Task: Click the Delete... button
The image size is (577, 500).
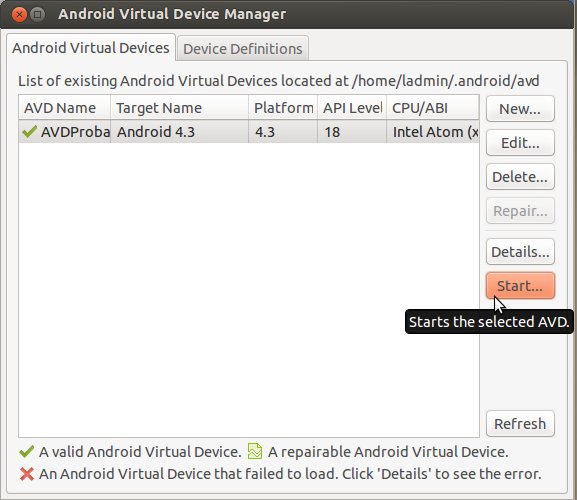Action: tap(520, 177)
